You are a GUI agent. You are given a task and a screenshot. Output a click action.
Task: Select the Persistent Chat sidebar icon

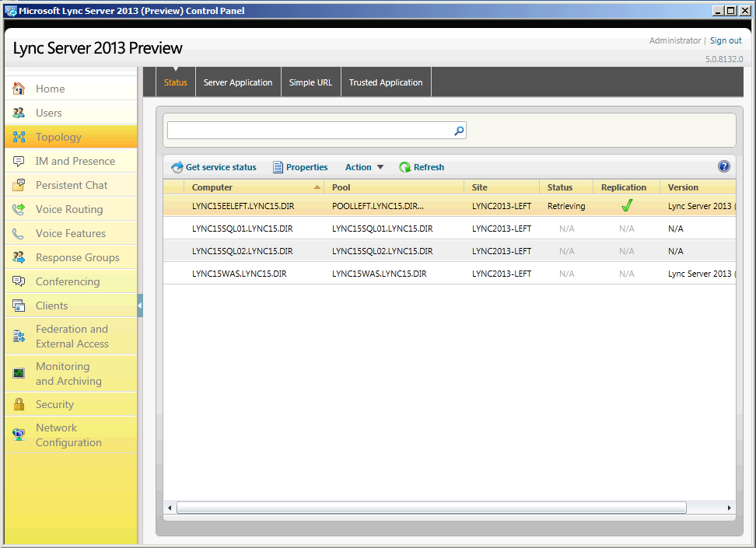(18, 185)
